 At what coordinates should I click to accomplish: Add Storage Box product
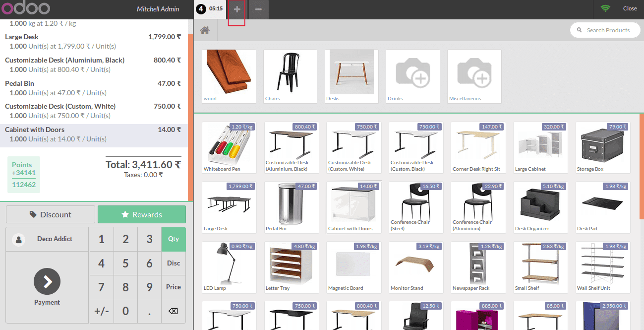pos(603,148)
